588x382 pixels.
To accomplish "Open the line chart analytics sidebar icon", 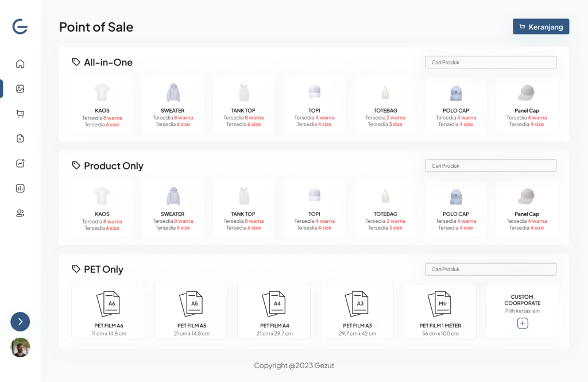I will click(20, 163).
